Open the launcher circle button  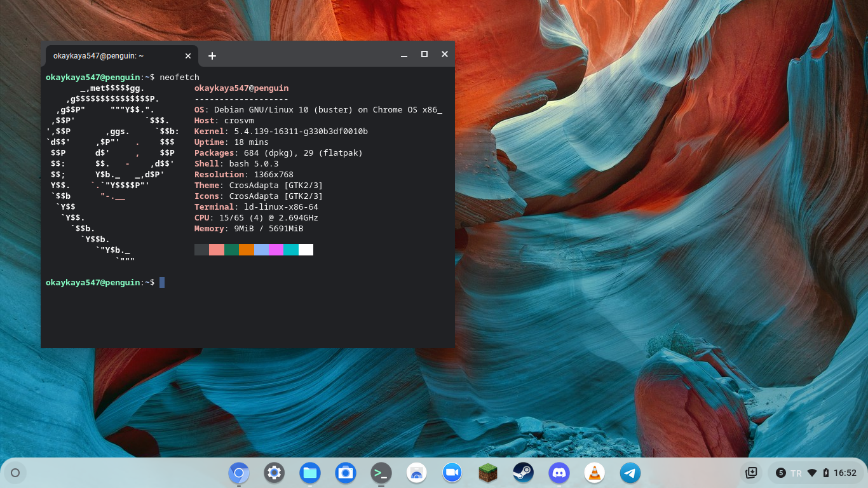coord(15,473)
